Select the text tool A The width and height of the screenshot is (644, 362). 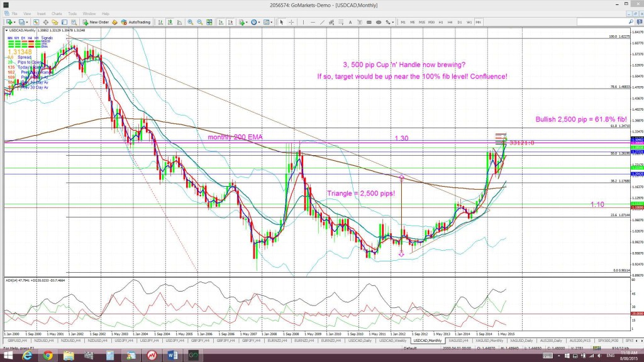[350, 22]
